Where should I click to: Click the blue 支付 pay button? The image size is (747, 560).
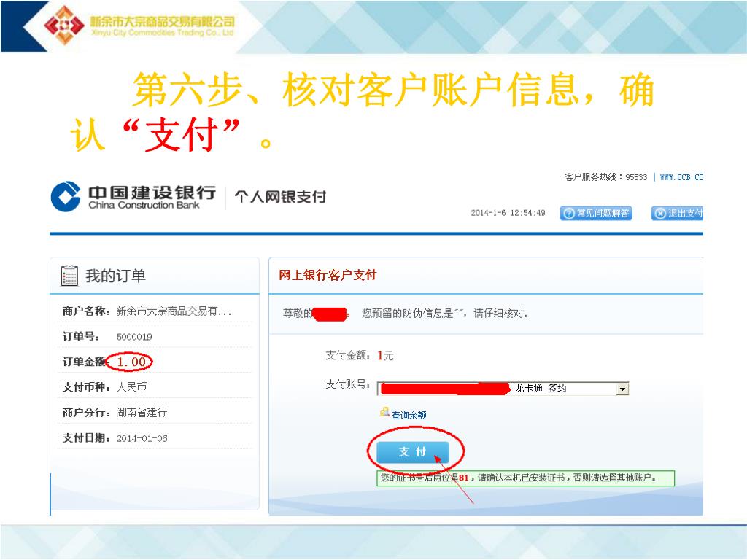pyautogui.click(x=413, y=451)
